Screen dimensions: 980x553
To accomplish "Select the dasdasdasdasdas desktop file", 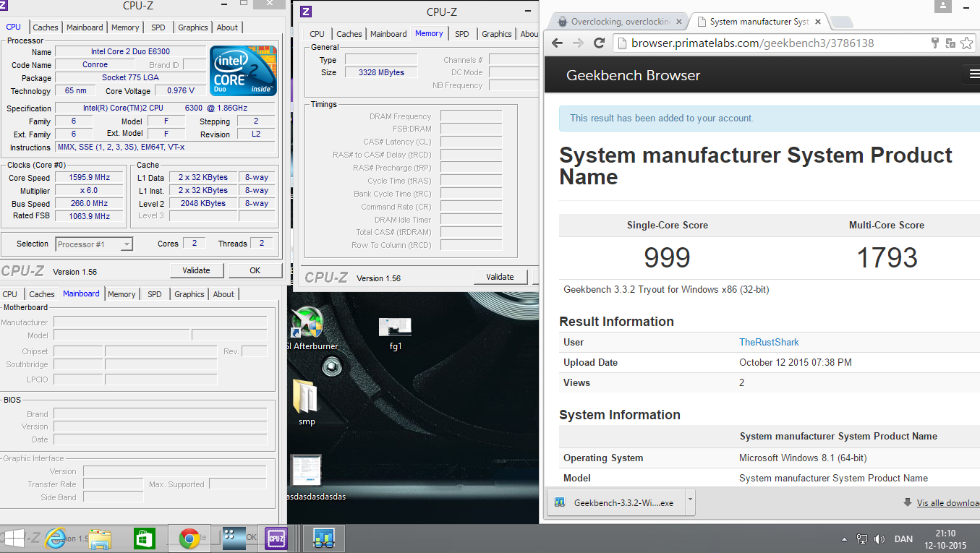I will [x=306, y=477].
